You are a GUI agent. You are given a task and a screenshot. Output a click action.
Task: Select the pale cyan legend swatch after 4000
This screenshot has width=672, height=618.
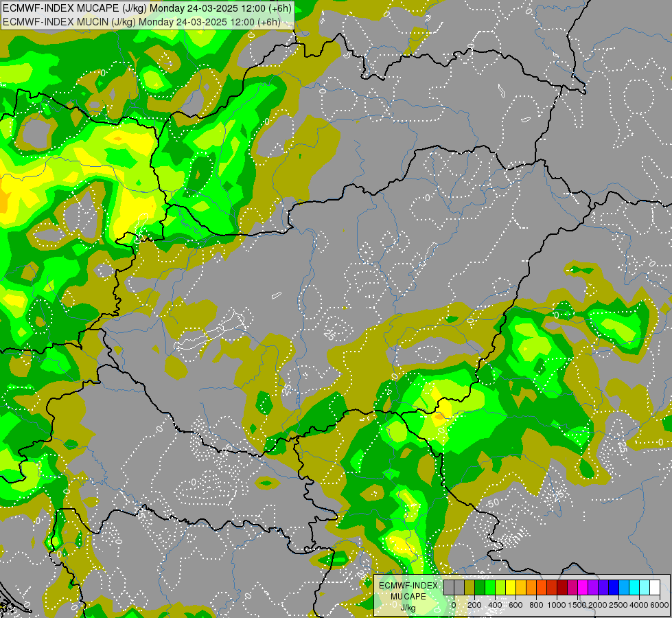645,588
